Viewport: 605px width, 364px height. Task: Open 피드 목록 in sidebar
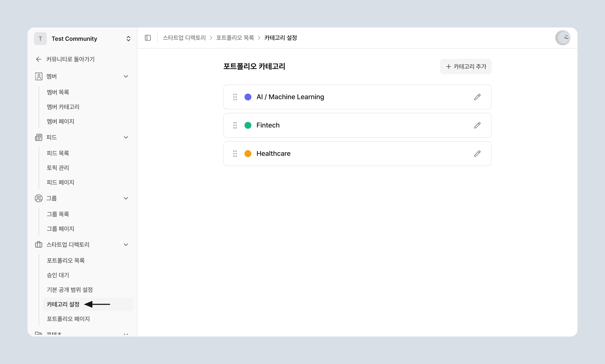point(58,153)
